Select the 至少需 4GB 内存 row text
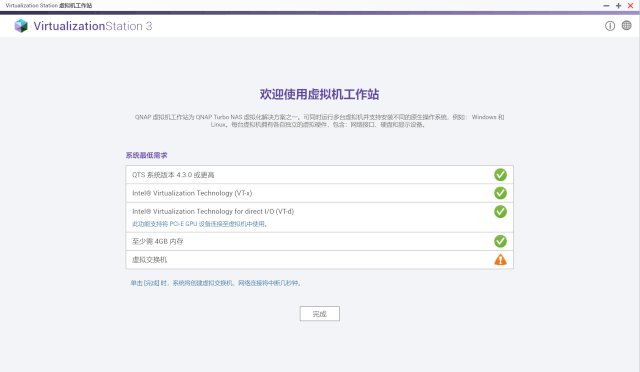Screen dimensions: 640x372 (x=158, y=241)
